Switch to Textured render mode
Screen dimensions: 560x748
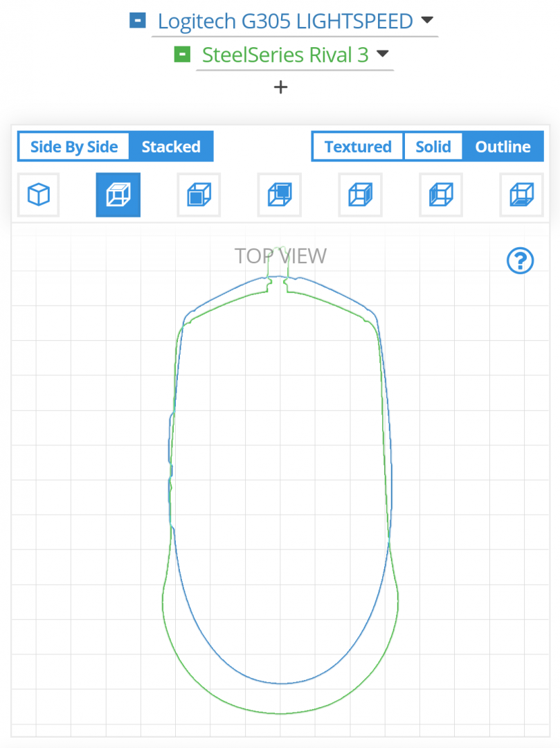click(x=358, y=146)
